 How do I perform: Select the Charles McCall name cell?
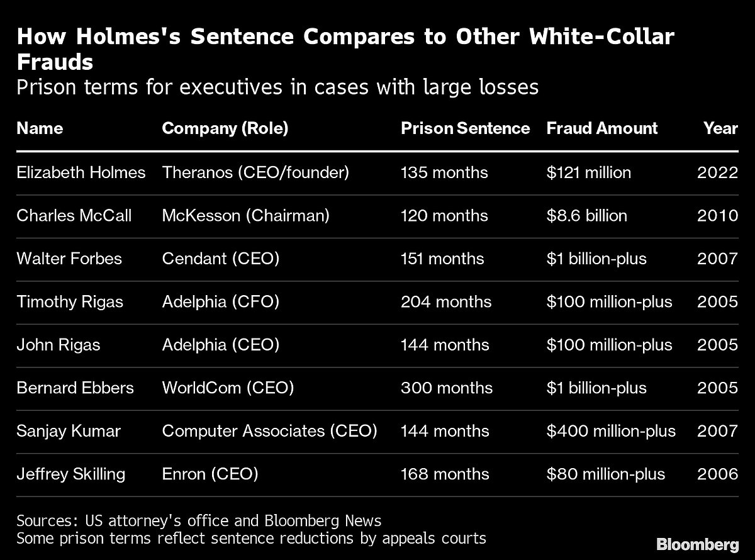coord(74,216)
